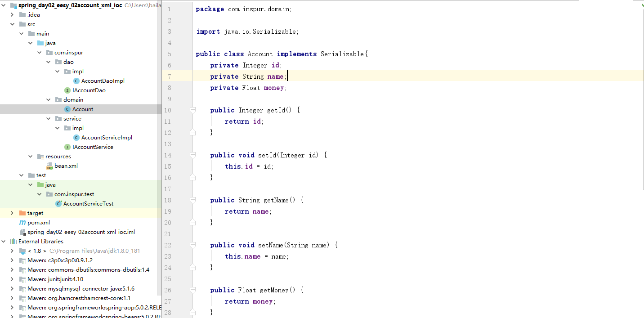Select bean.xml in project tree
The width and height of the screenshot is (644, 318).
pyautogui.click(x=66, y=166)
